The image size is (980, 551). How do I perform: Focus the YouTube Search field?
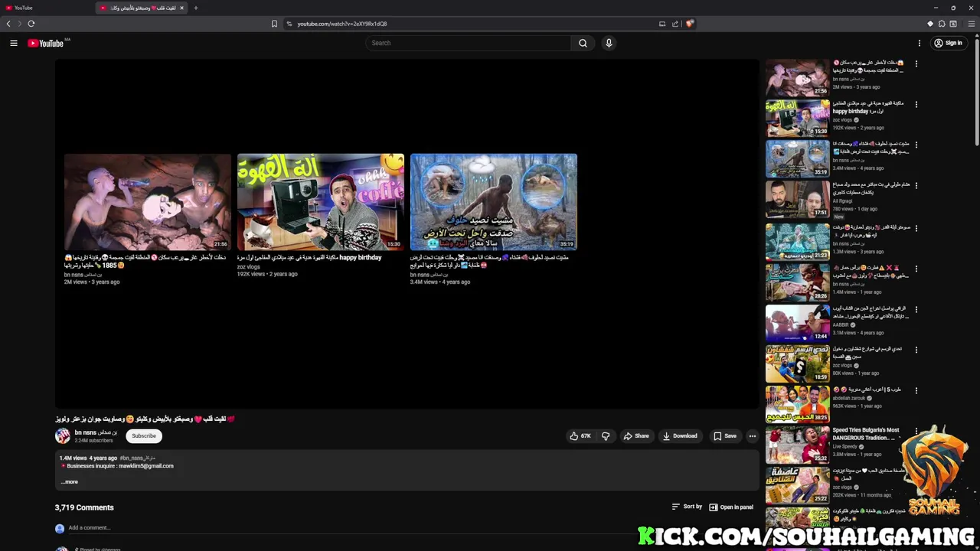click(x=469, y=43)
